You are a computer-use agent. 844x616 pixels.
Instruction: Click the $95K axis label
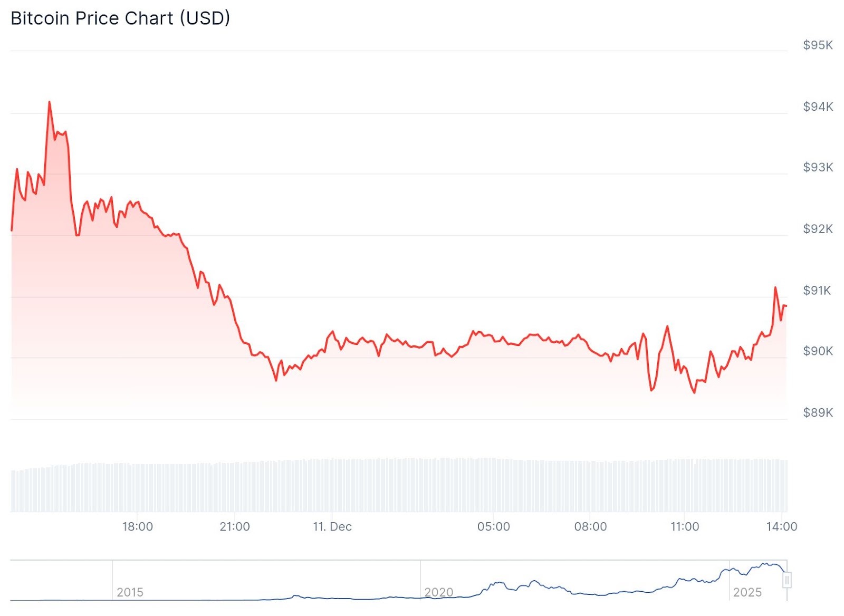tap(818, 45)
